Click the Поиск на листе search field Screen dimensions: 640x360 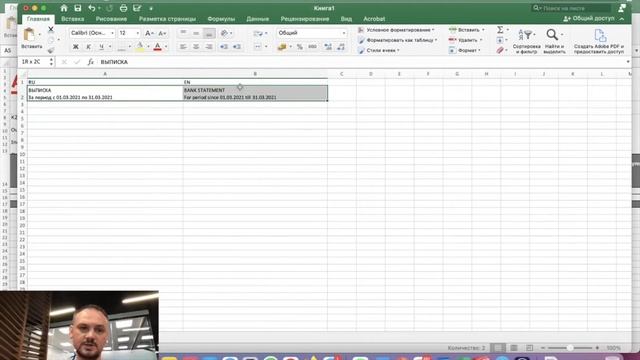571,8
